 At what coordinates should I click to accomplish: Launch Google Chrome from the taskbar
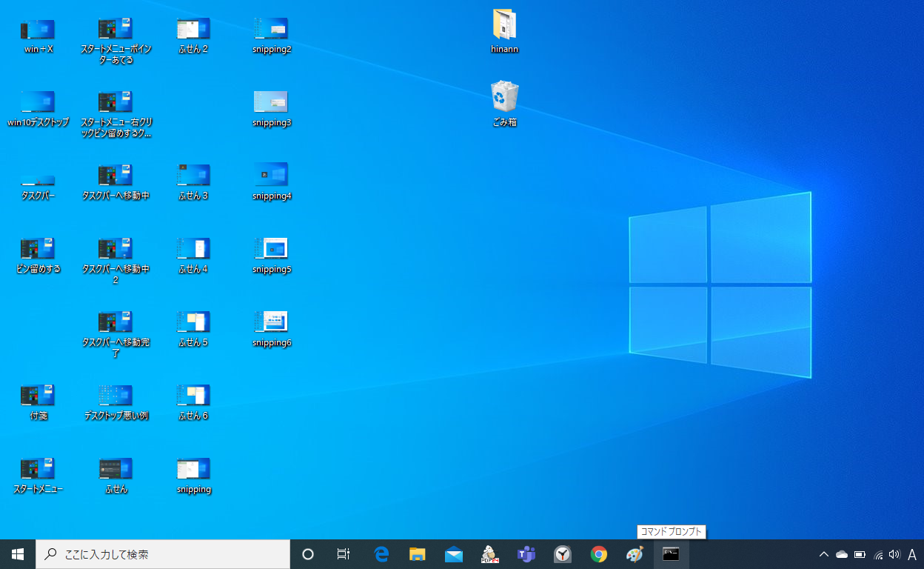click(599, 554)
